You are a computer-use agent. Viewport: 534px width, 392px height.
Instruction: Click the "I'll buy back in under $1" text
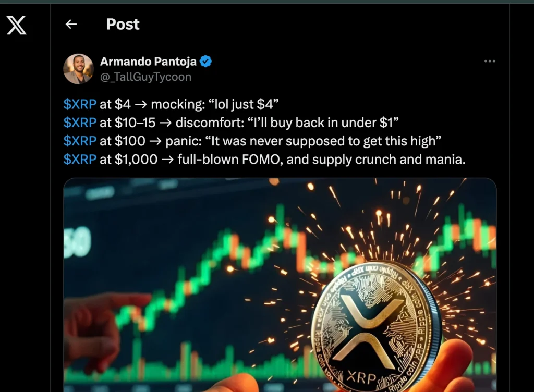[321, 123]
